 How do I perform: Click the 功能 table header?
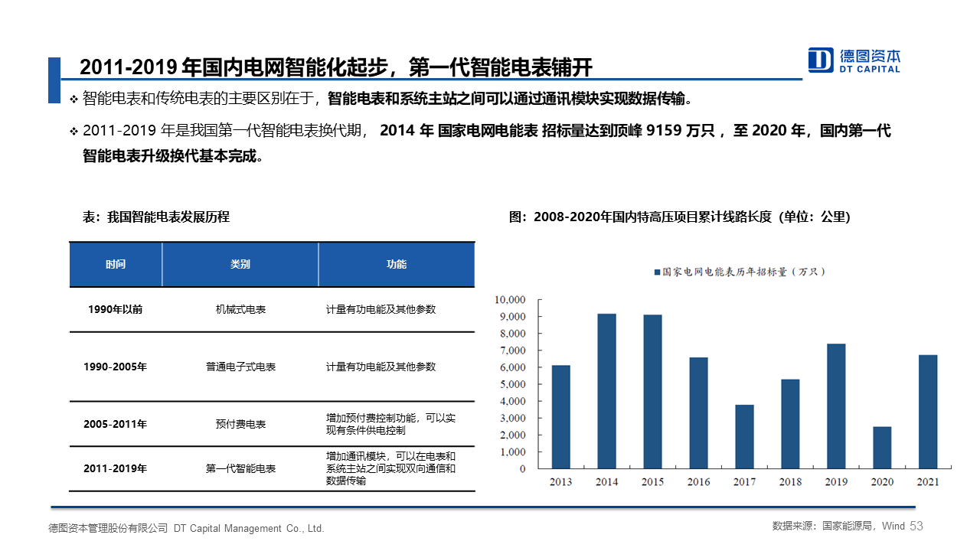click(x=397, y=264)
